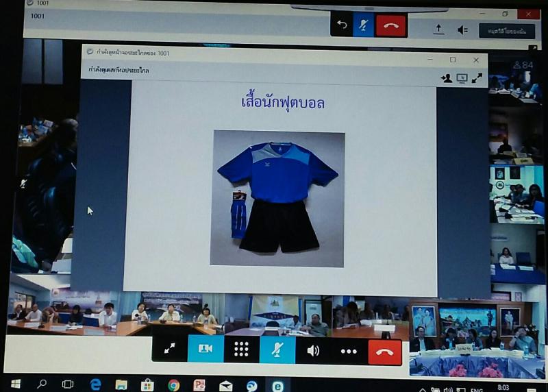Toggle the blue mute microphone button in the top bar
This screenshot has height=392, width=548.
[x=364, y=25]
